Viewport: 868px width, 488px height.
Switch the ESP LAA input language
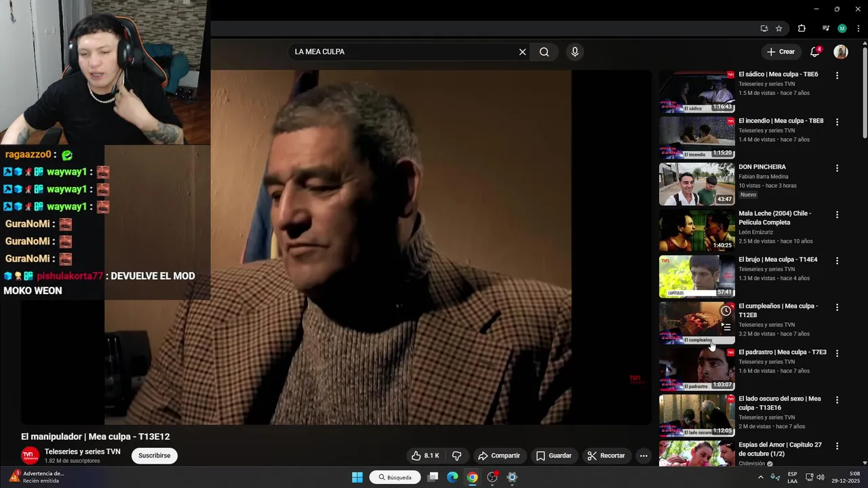pyautogui.click(x=792, y=477)
